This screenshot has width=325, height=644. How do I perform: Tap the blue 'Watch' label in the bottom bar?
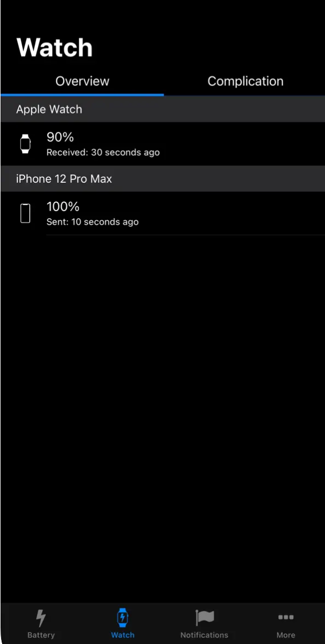pyautogui.click(x=123, y=635)
